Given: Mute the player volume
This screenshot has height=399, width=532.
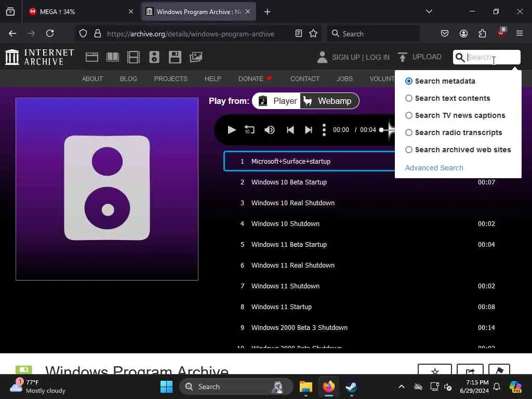Looking at the screenshot, I should click(x=270, y=130).
